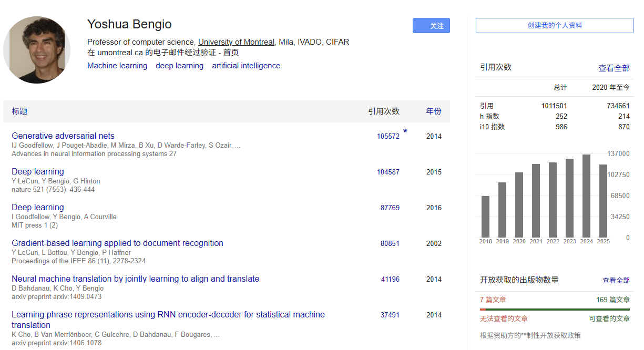Viewport: 644px width, 350px height.
Task: Click the 创建我的个人资料 button
Action: (555, 25)
